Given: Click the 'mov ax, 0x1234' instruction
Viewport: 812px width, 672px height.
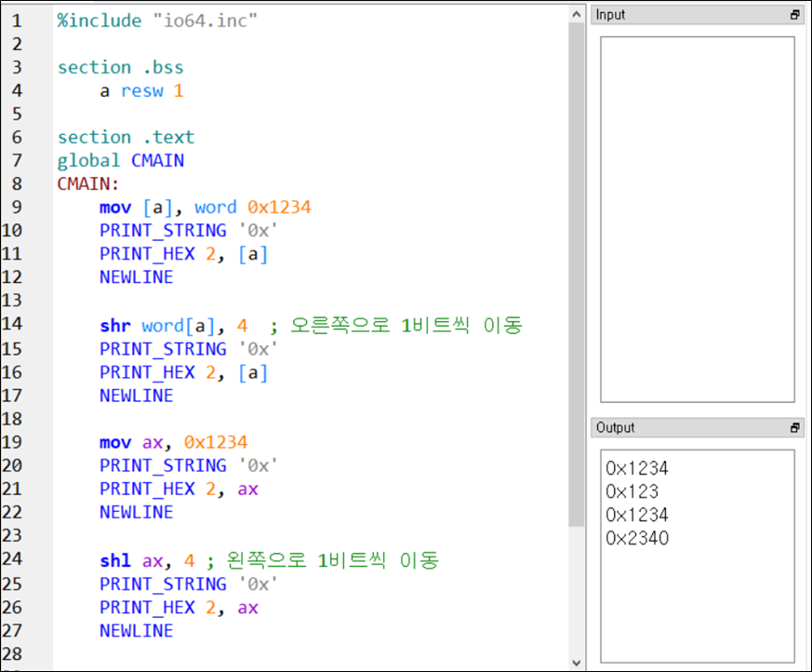Looking at the screenshot, I should [x=174, y=442].
